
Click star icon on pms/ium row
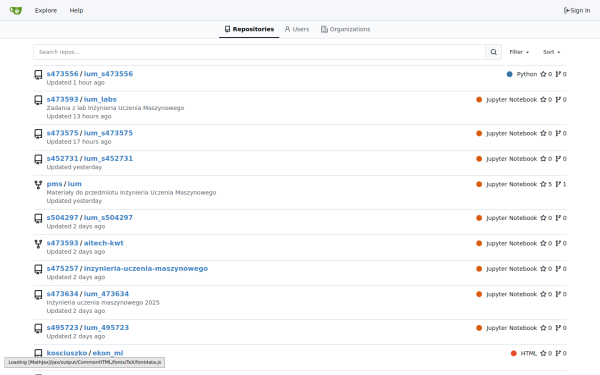click(543, 184)
